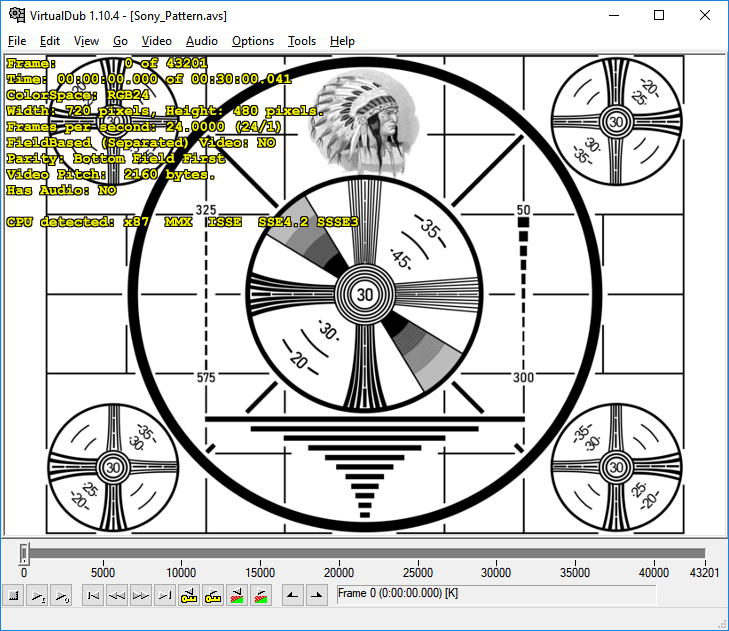Go to previous keyframe (yellow key icon)
The width and height of the screenshot is (729, 631).
coord(189,595)
